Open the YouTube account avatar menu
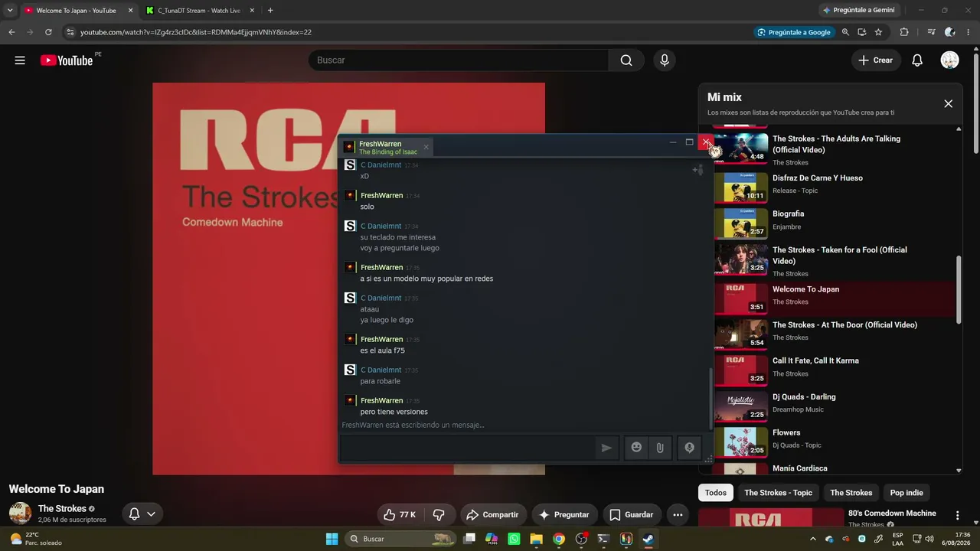Screen dimensions: 980x551 coord(950,60)
